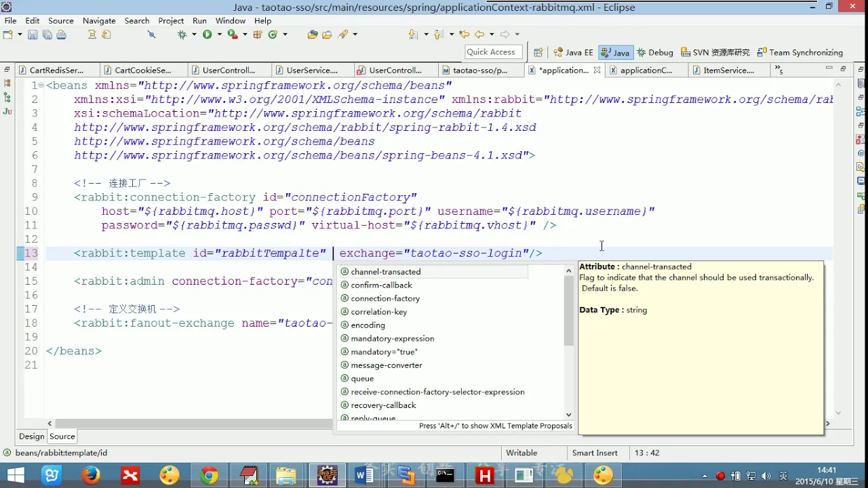868x488 pixels.
Task: Open the File Explorer taskbar icon
Action: pos(286,475)
